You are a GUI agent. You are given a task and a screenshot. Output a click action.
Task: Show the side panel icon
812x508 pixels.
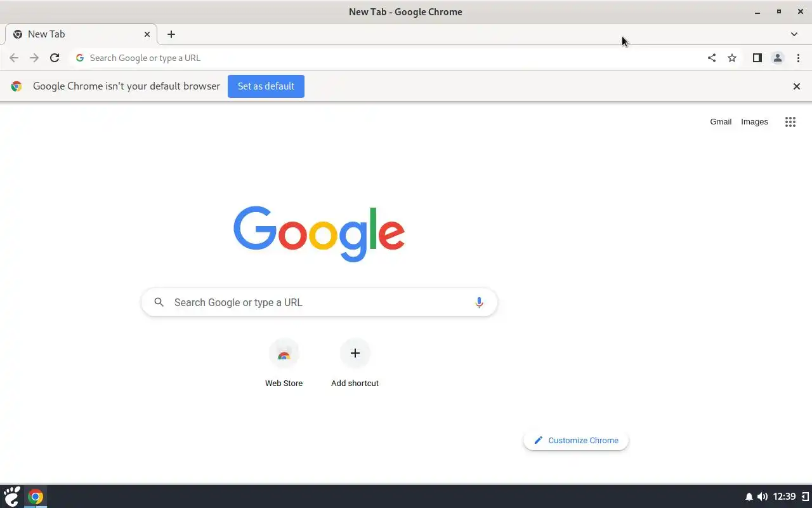[757, 58]
